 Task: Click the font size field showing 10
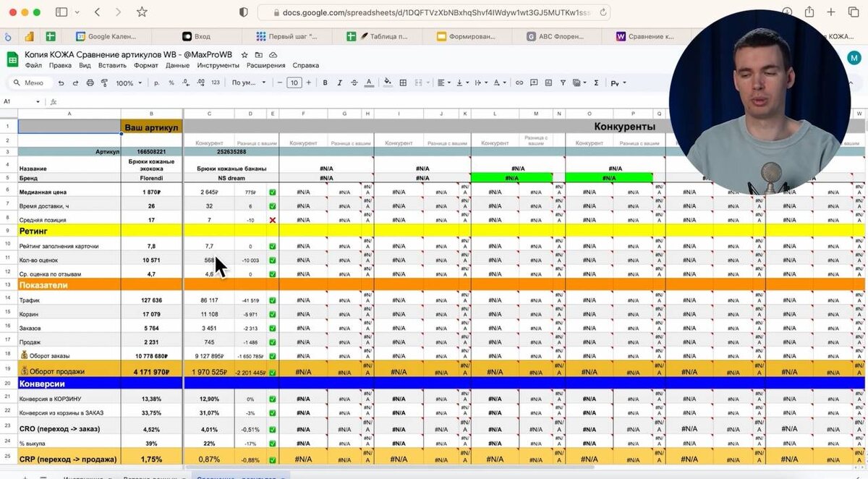tap(294, 83)
